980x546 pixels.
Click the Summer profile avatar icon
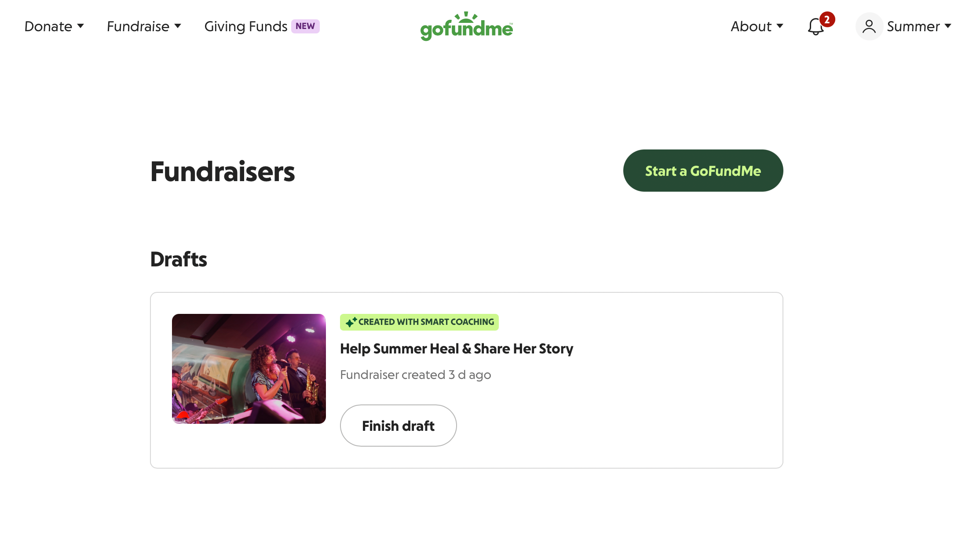tap(869, 26)
